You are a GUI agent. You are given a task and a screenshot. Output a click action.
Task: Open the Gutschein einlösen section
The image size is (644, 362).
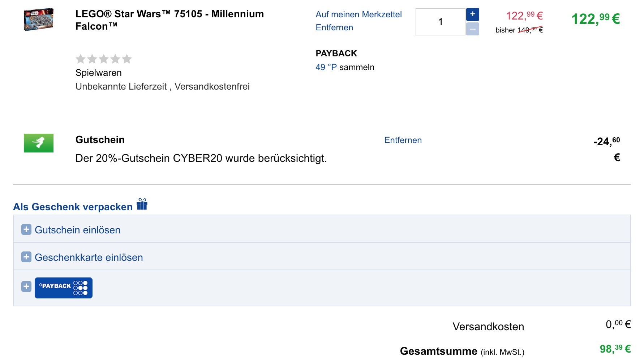tap(77, 230)
